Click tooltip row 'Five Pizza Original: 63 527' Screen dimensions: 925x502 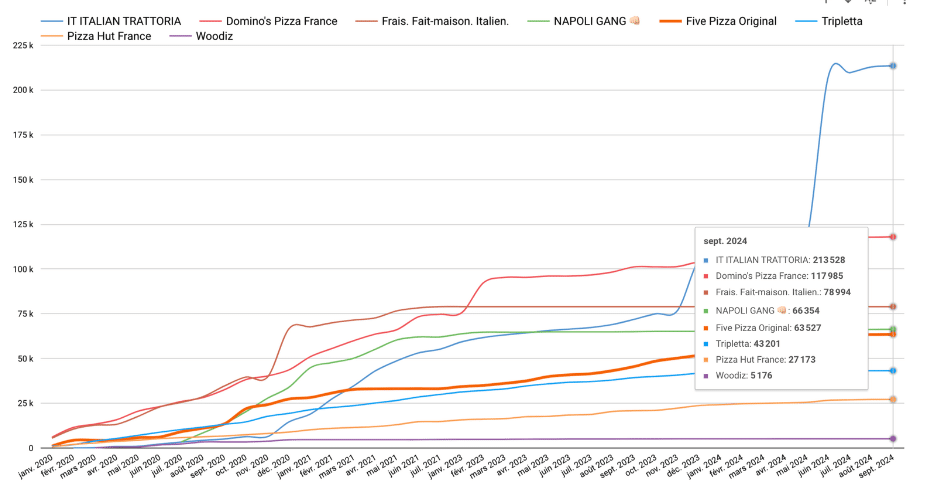(762, 327)
